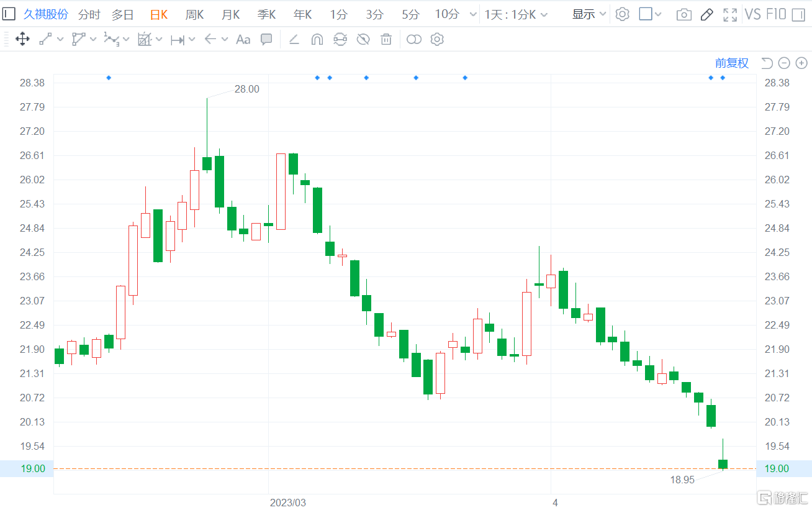The height and width of the screenshot is (510, 812).
Task: Open chart settings gear in top bar
Action: tap(622, 14)
